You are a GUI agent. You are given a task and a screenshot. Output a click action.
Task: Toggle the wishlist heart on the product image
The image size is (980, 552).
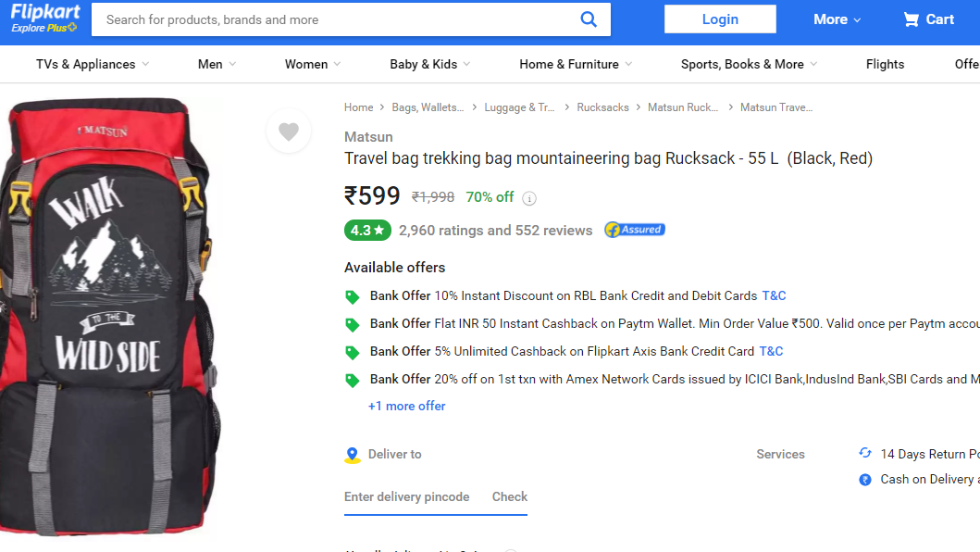tap(288, 131)
